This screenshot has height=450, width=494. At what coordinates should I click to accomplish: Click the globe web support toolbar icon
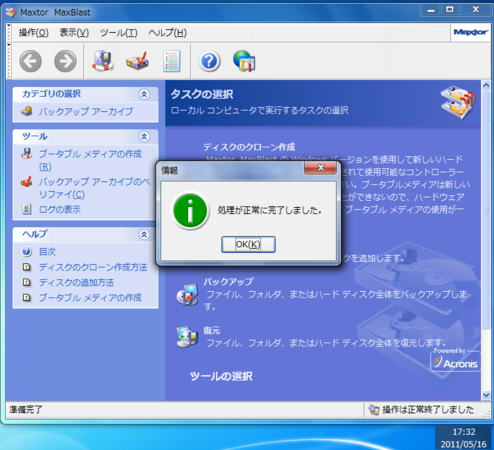pyautogui.click(x=244, y=61)
